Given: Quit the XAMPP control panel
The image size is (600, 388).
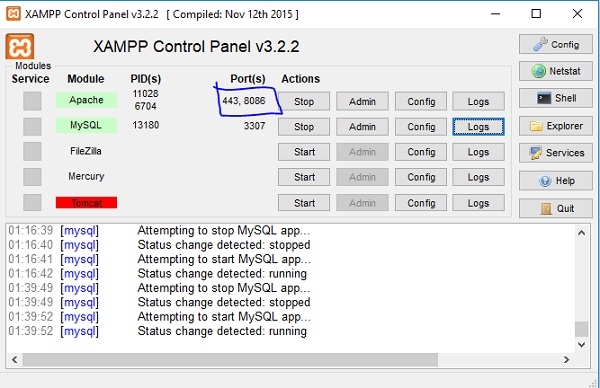Looking at the screenshot, I should point(556,209).
